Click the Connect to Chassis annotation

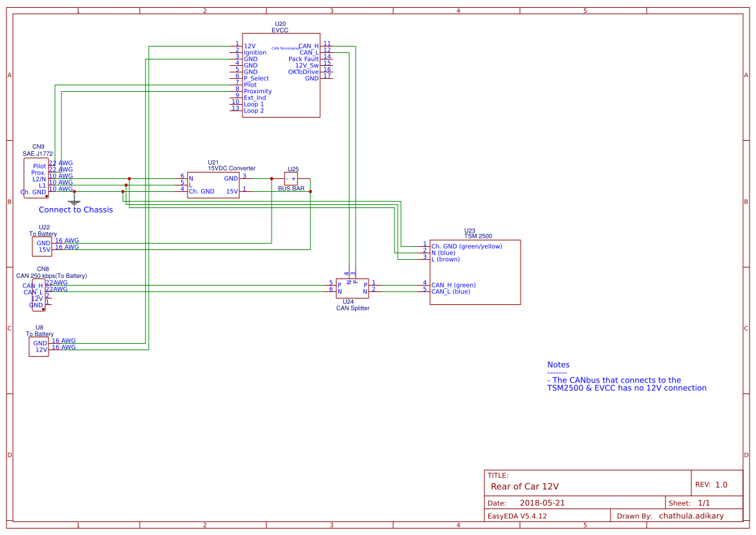point(76,209)
